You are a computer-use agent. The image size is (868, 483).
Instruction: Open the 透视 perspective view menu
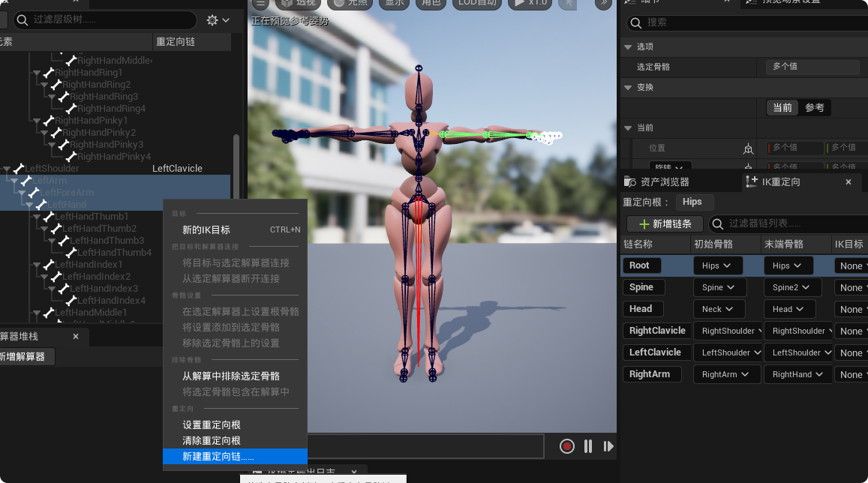coord(299,3)
